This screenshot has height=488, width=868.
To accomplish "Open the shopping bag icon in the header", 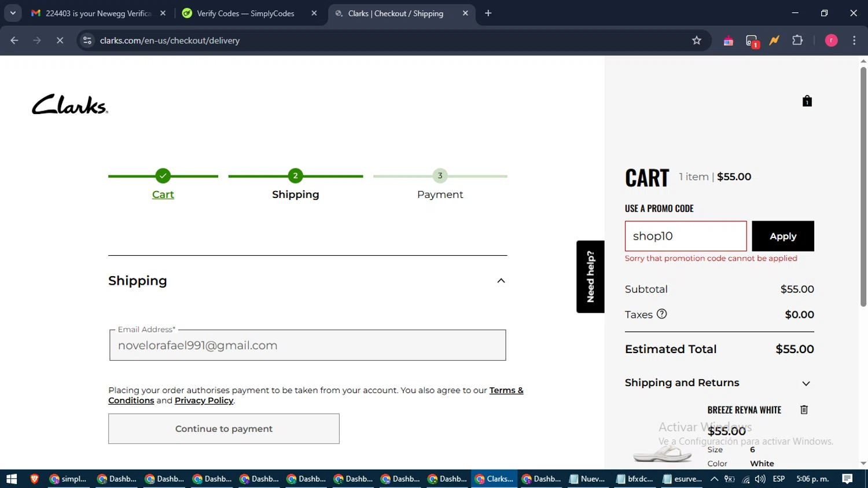I will click(x=807, y=101).
